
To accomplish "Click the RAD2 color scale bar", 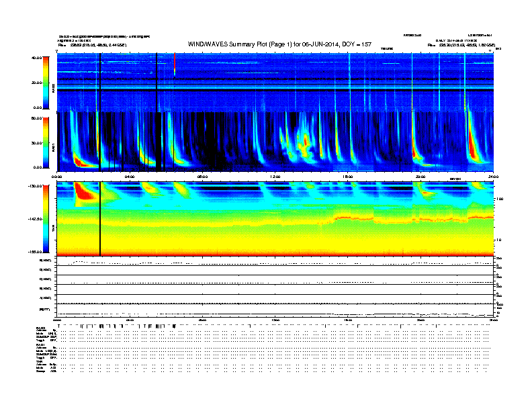I will [x=46, y=83].
